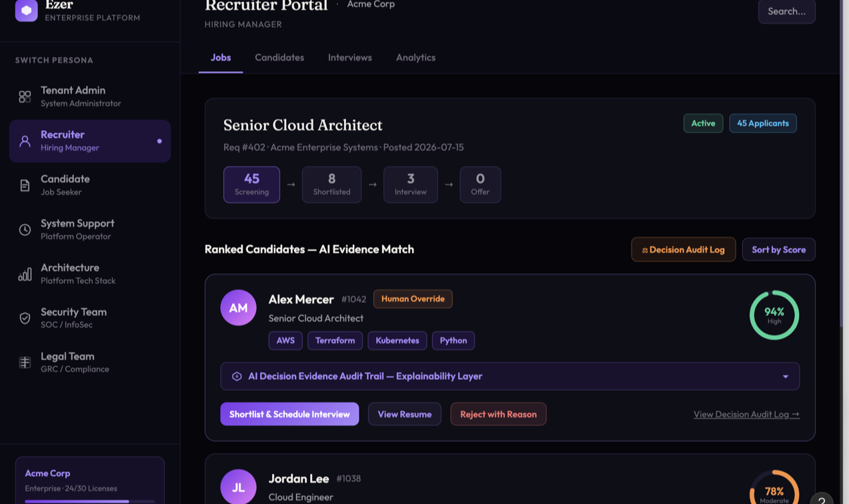Viewport: 849px width, 504px height.
Task: Click the 78% Moderate match score ring
Action: click(x=774, y=487)
